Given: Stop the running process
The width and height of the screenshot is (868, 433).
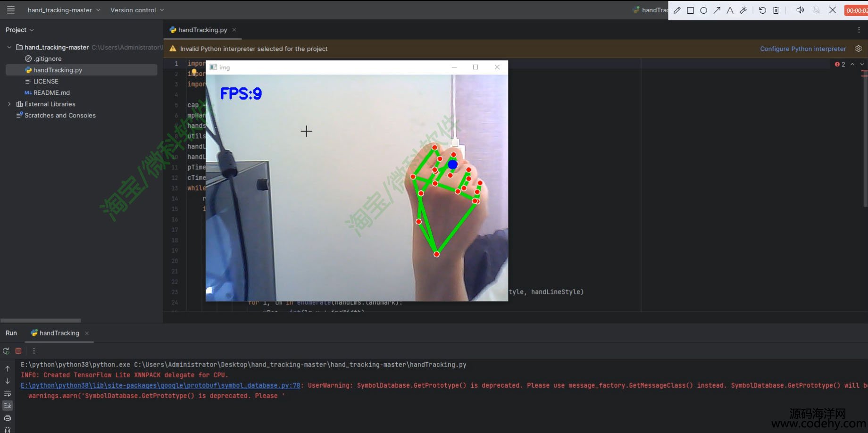Looking at the screenshot, I should [x=18, y=351].
